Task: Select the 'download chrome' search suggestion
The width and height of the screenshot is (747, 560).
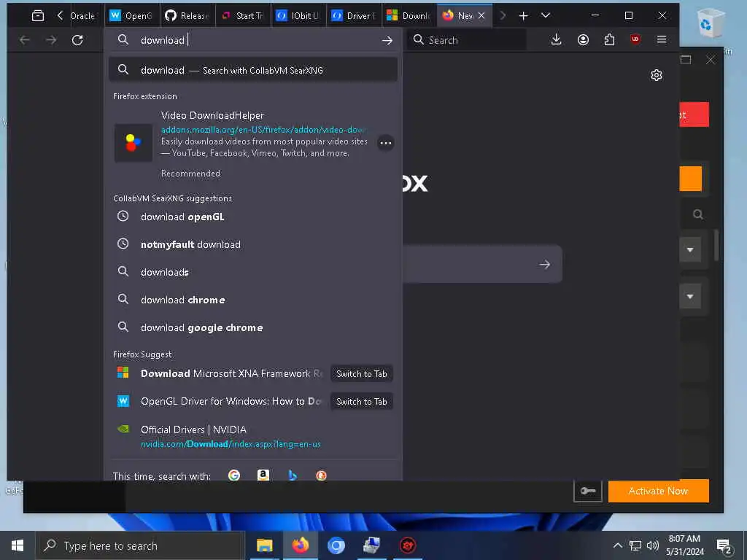Action: click(x=253, y=300)
